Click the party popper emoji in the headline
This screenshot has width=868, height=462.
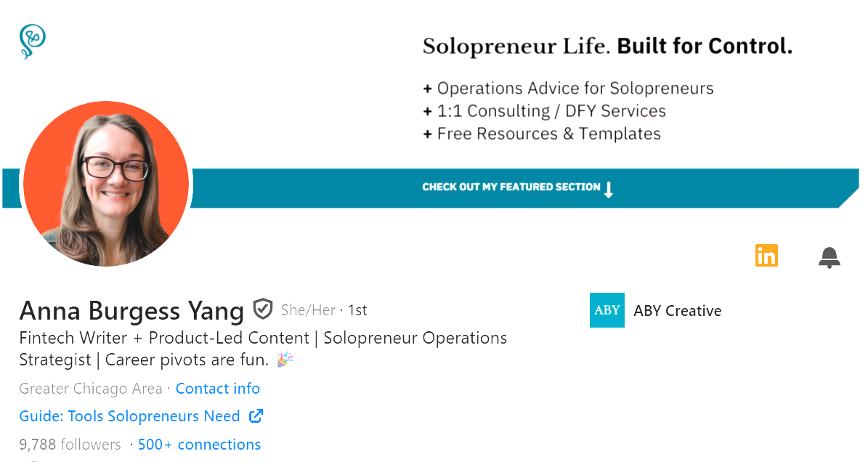coord(284,360)
